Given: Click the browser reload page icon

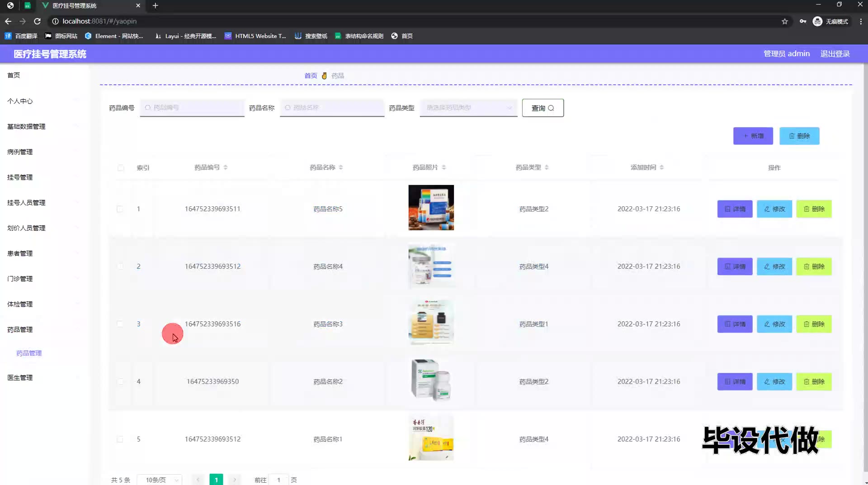Looking at the screenshot, I should 37,21.
